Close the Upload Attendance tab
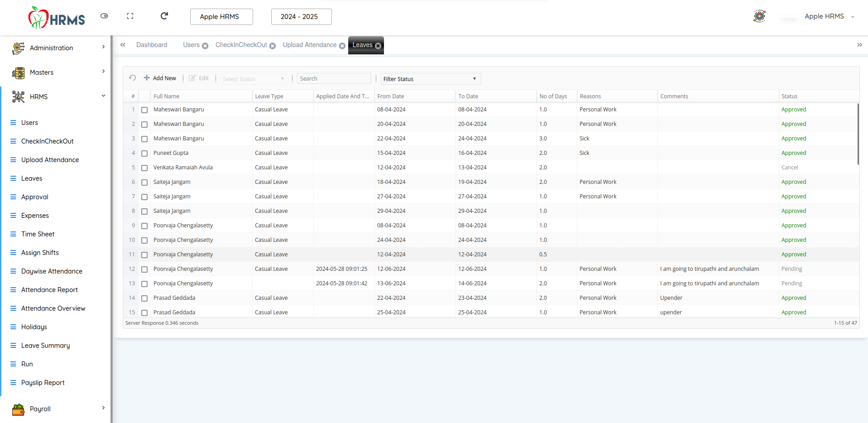Viewport: 868px width, 423px height. pos(342,46)
